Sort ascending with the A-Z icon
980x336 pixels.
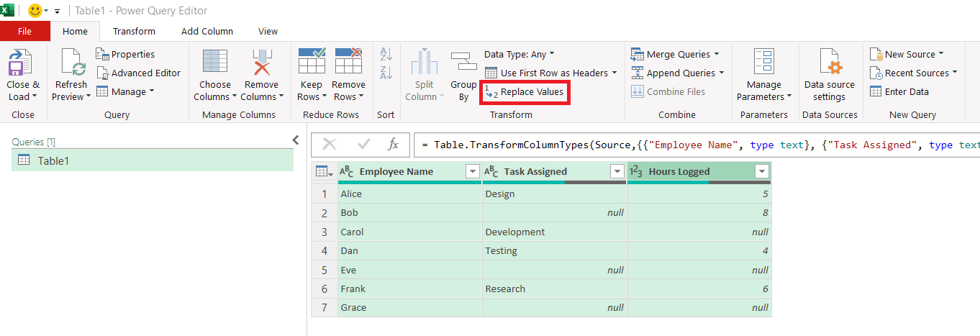pos(386,55)
